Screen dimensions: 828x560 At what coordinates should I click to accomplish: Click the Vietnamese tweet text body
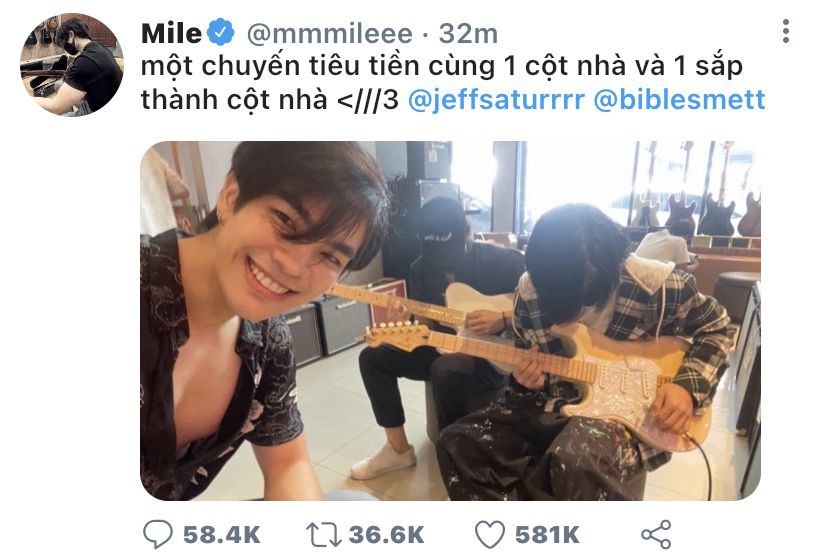point(453,83)
